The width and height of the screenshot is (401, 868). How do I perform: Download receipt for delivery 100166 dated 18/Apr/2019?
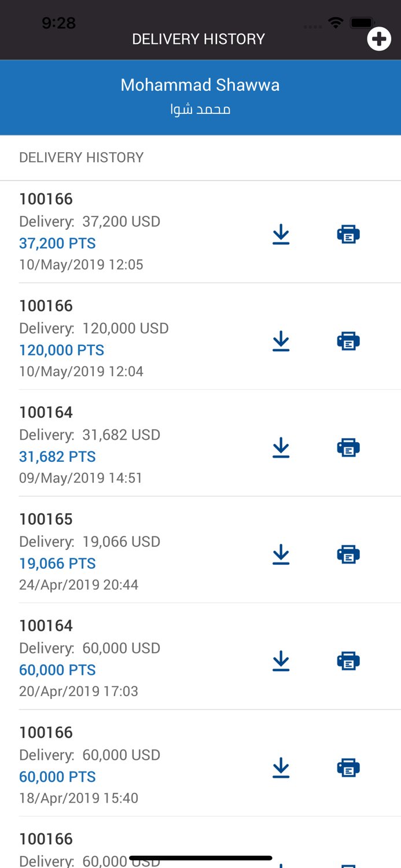pyautogui.click(x=281, y=767)
